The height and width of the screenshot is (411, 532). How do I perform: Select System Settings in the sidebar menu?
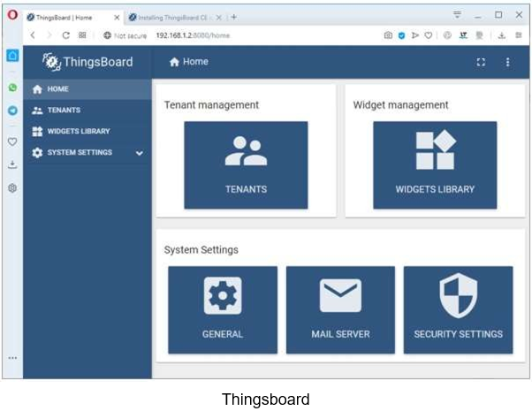coord(87,152)
